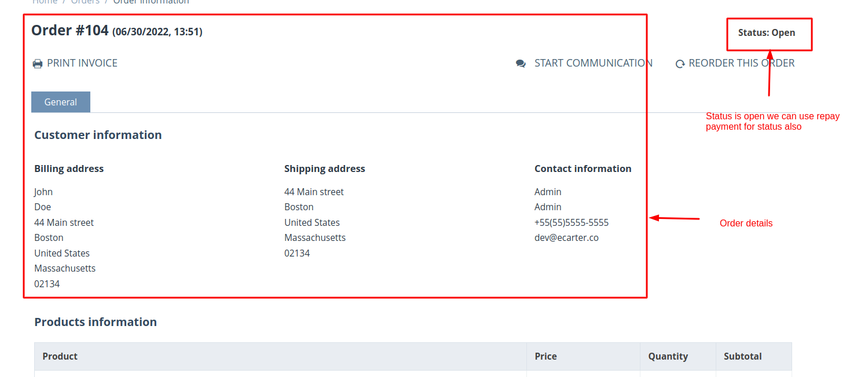The width and height of the screenshot is (868, 377).
Task: Click the Contact information heading
Action: click(x=583, y=169)
